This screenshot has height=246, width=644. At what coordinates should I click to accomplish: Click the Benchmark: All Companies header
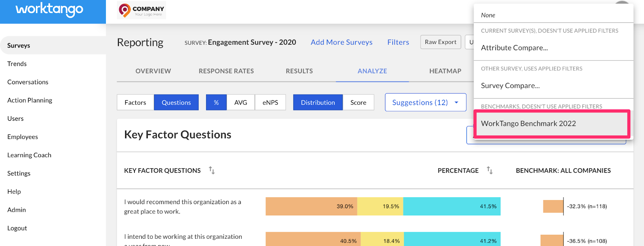click(563, 170)
